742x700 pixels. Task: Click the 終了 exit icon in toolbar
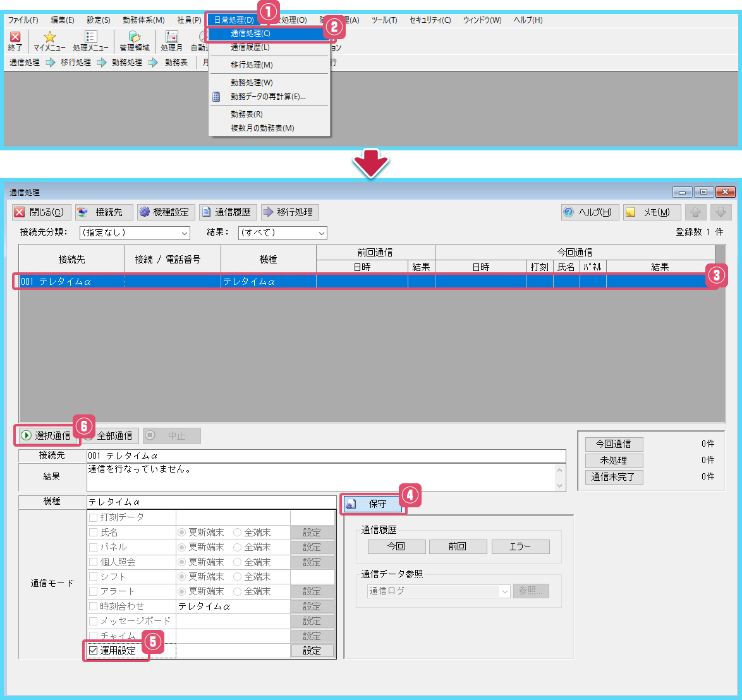pyautogui.click(x=15, y=41)
